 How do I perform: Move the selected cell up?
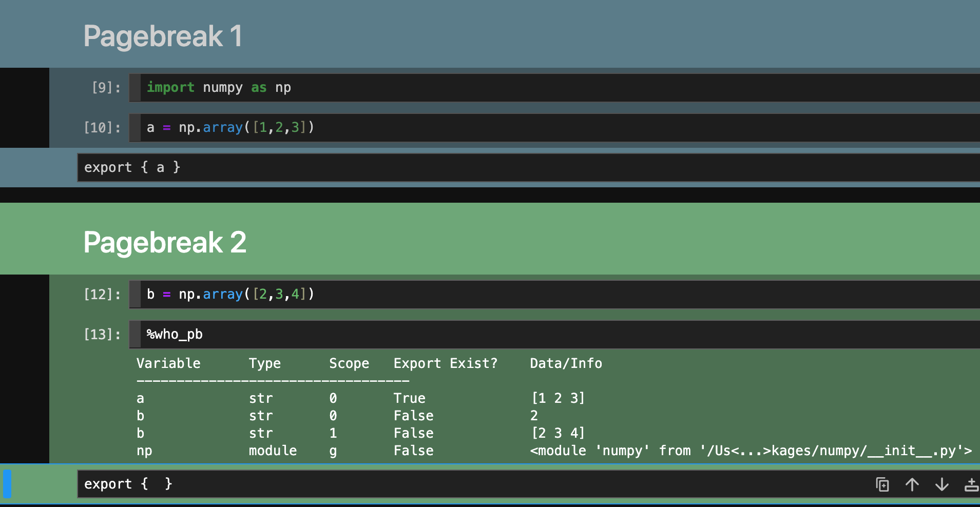912,484
